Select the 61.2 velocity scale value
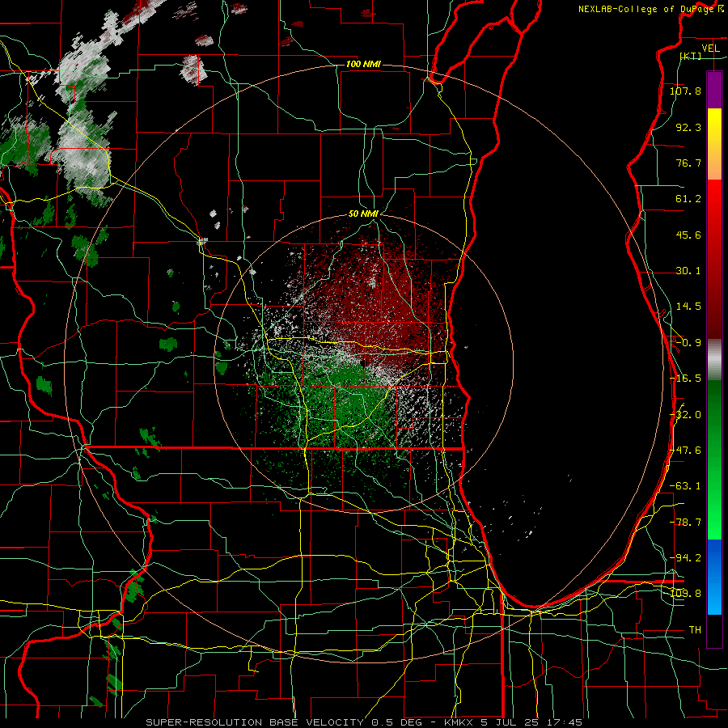Screen dimensions: 728x728 (x=688, y=199)
